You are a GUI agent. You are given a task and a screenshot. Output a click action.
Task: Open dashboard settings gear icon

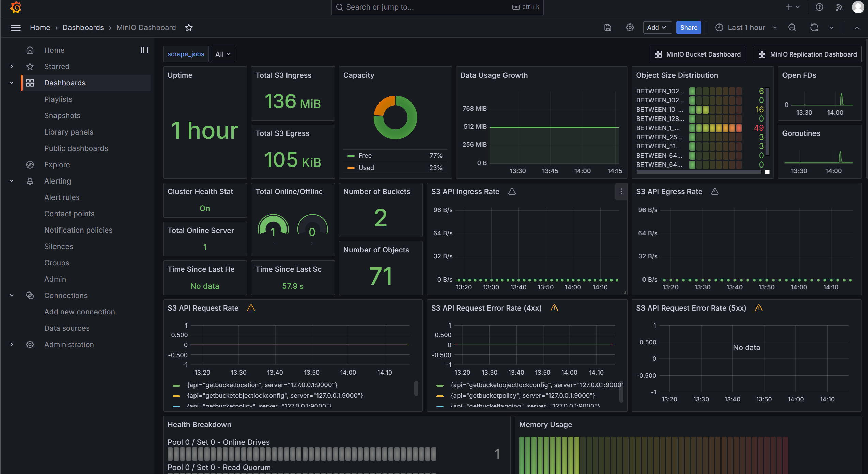[630, 28]
